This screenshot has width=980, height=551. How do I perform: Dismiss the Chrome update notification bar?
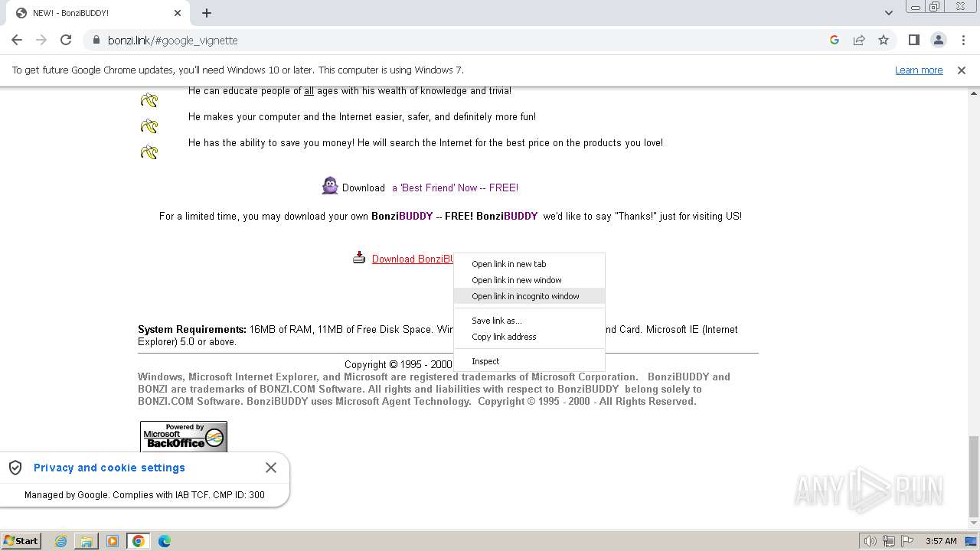(x=962, y=70)
